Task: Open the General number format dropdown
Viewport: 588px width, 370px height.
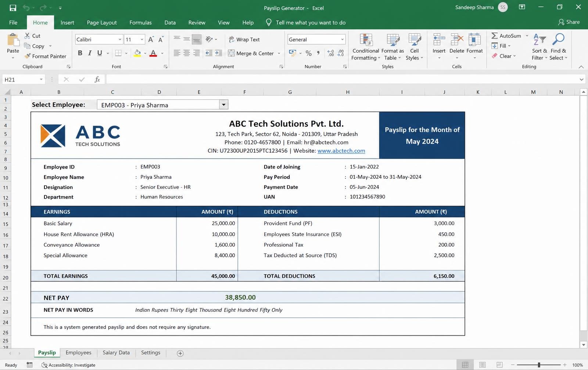Action: pyautogui.click(x=342, y=39)
